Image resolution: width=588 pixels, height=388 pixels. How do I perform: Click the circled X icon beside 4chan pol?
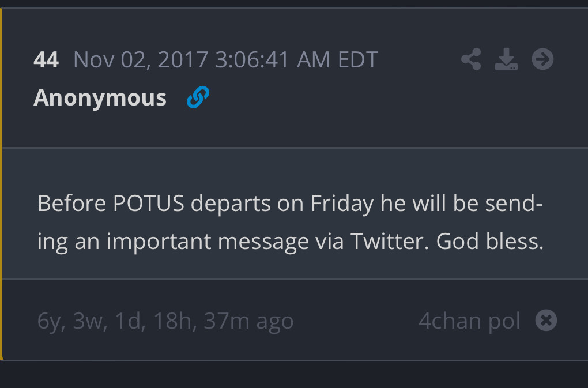tap(546, 320)
